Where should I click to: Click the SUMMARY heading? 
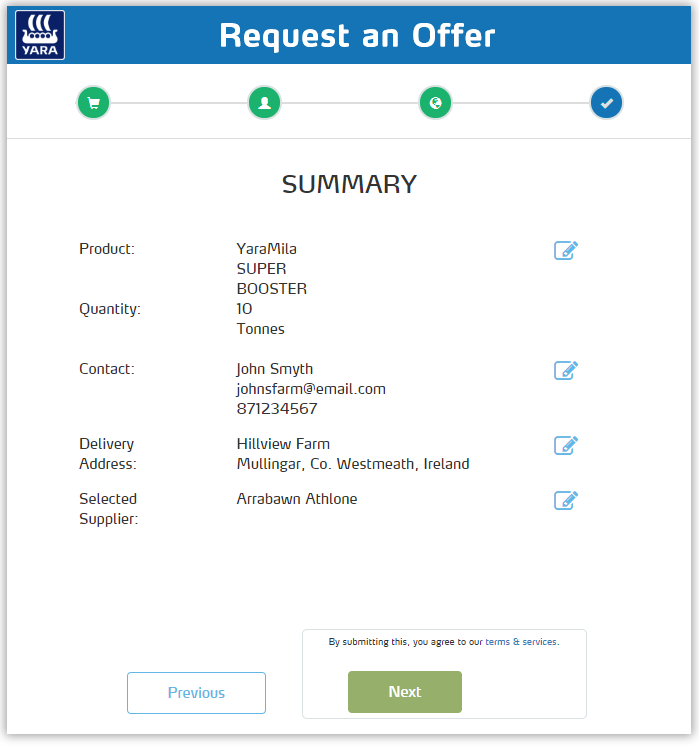coord(349,184)
